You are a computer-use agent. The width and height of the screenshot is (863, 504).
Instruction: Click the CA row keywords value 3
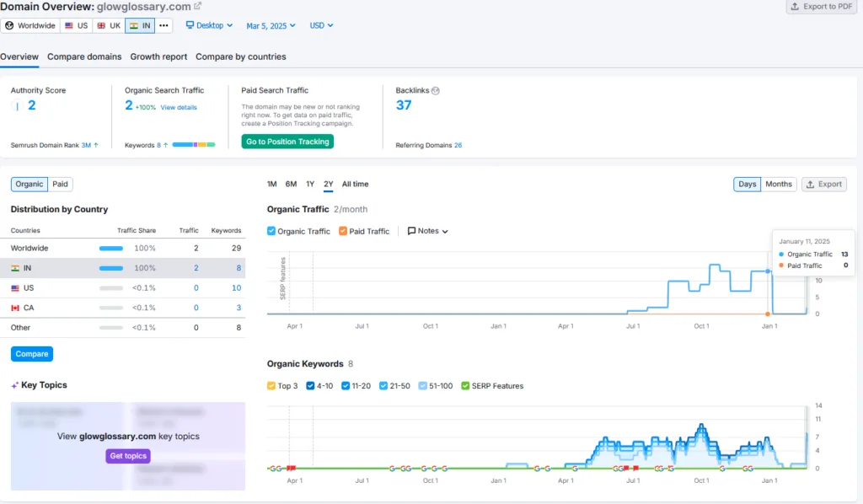tap(239, 308)
